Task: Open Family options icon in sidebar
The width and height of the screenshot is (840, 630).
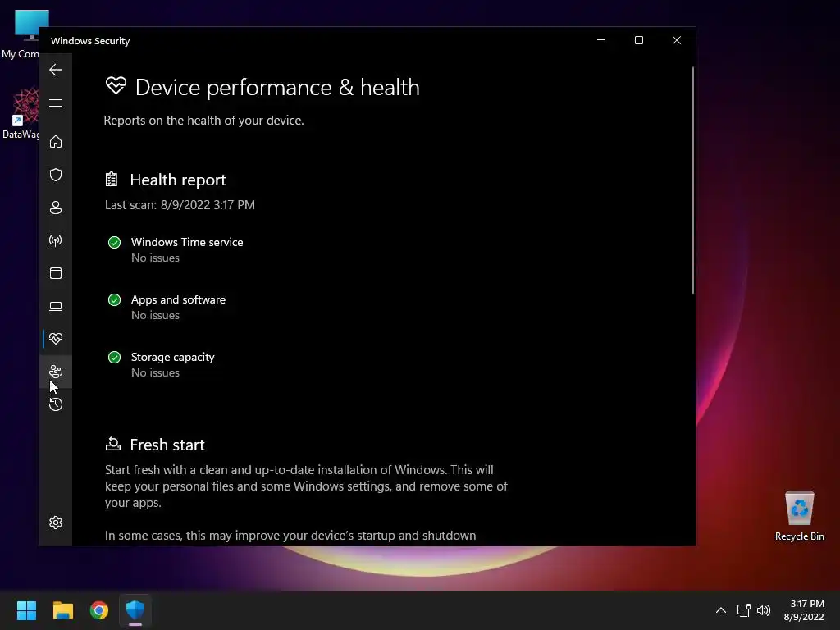Action: point(56,372)
